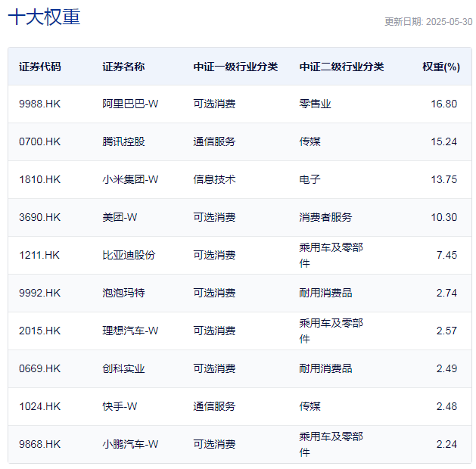Click 耐用消费品 in the 泡泡玛特 row
The width and height of the screenshot is (476, 469).
click(325, 293)
